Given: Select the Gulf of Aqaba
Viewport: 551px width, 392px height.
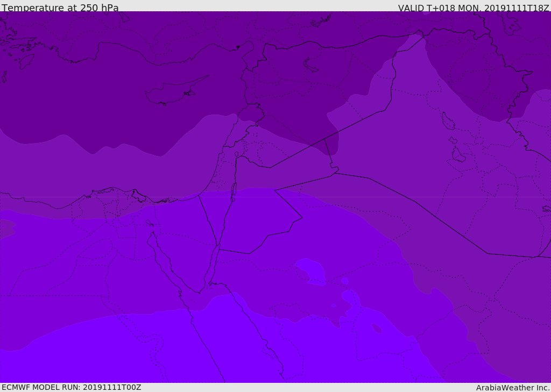Looking at the screenshot, I should tap(213, 261).
